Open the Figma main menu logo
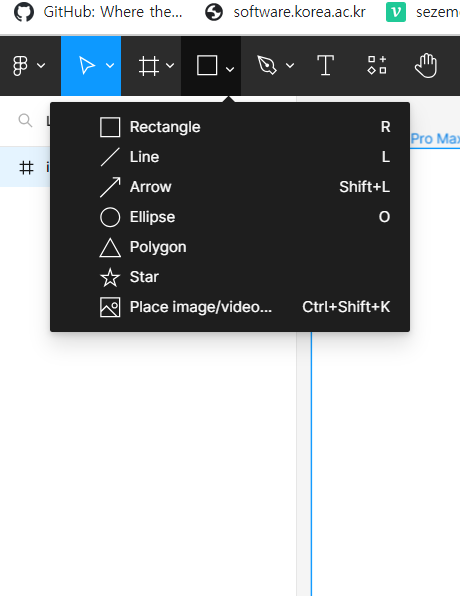 20,66
